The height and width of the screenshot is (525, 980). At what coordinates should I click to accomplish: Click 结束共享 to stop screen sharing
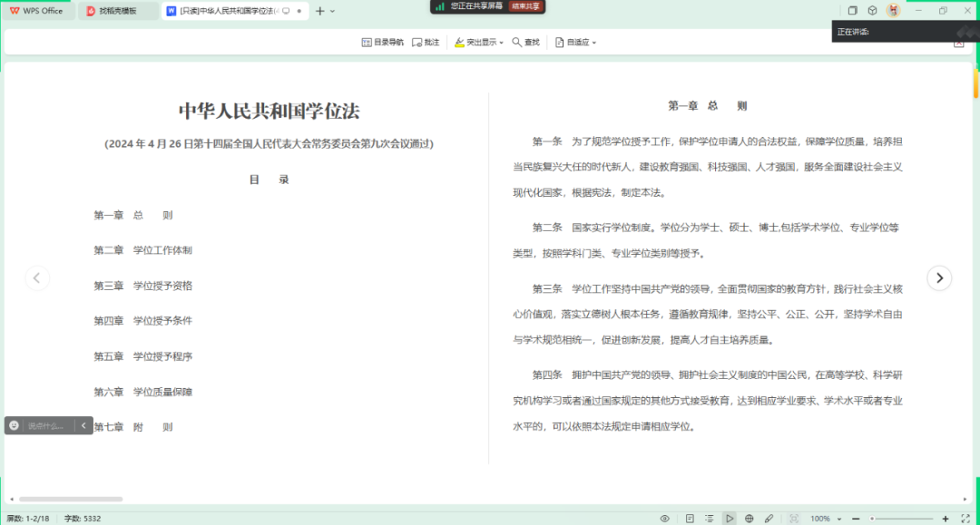pyautogui.click(x=525, y=6)
